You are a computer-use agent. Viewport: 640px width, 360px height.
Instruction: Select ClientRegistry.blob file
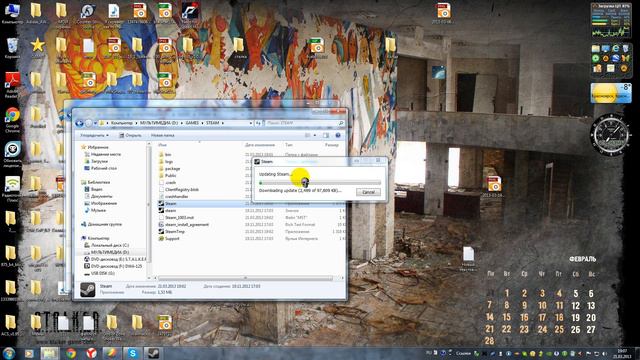pyautogui.click(x=178, y=189)
